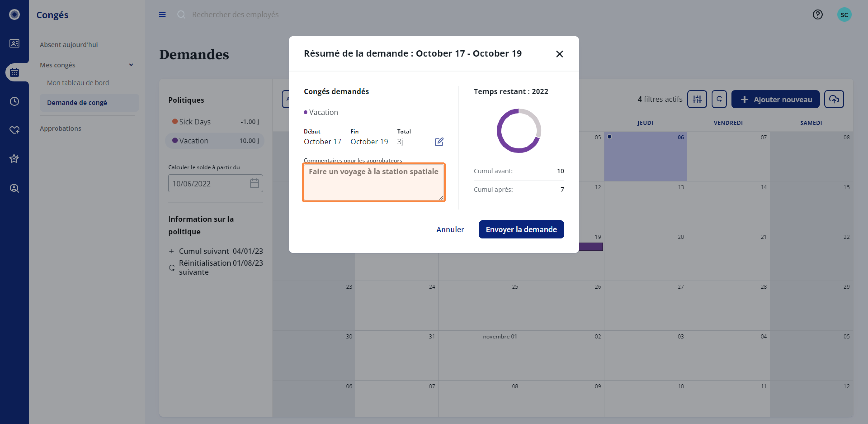Click the Total 3j value
The image size is (868, 424).
coord(400,142)
